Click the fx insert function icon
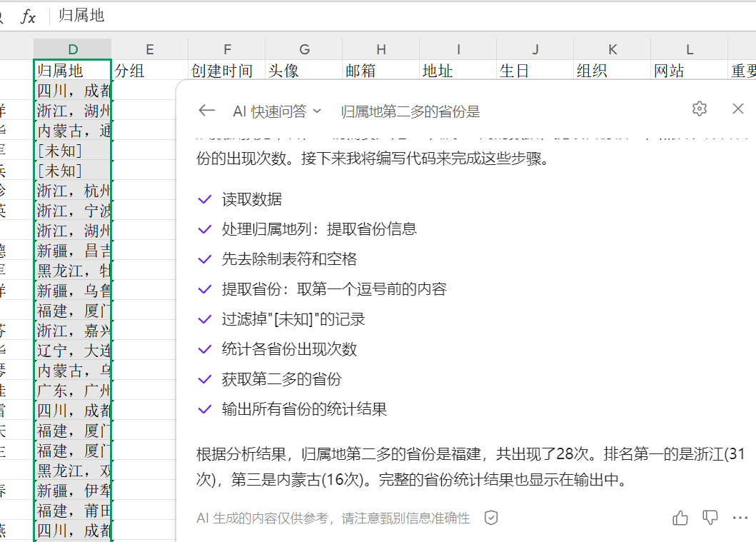756x542 pixels. [28, 16]
